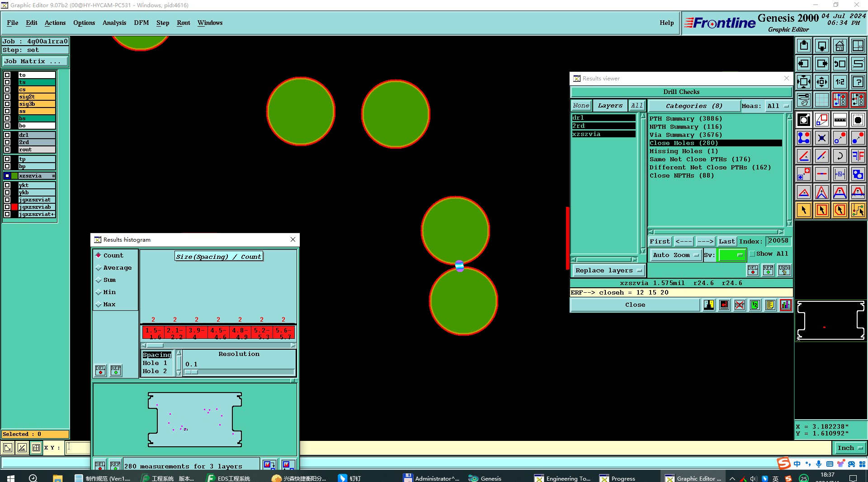
Task: Click the First result button
Action: coord(660,242)
